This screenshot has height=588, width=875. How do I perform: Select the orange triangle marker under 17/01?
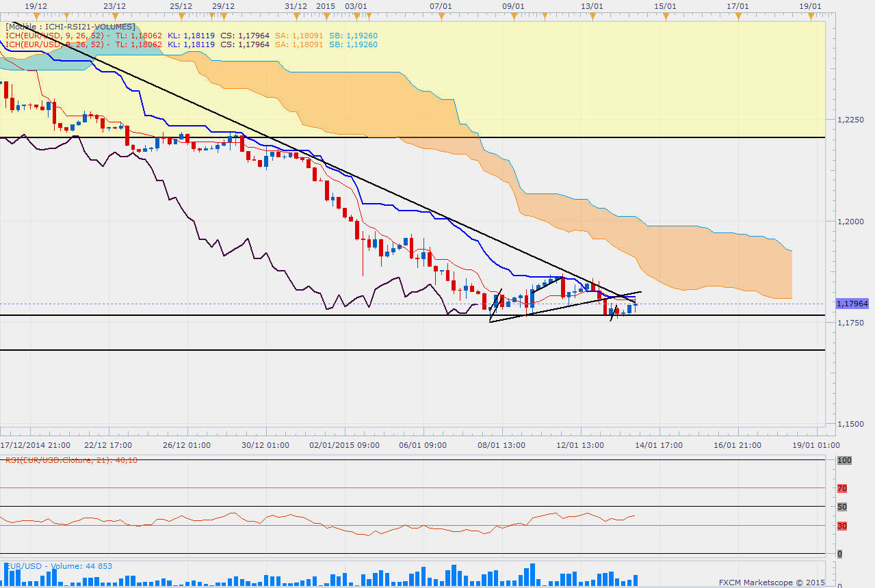pos(737,14)
